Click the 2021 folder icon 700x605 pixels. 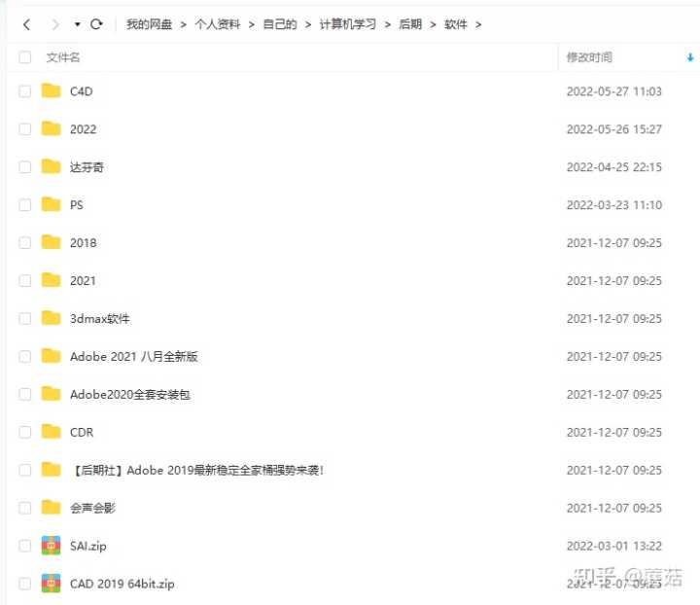point(51,280)
